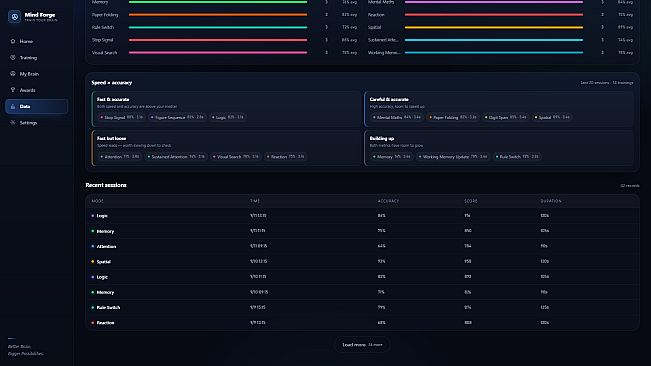Click the Stop Signal progress bar
The width and height of the screenshot is (651, 366).
pos(218,40)
